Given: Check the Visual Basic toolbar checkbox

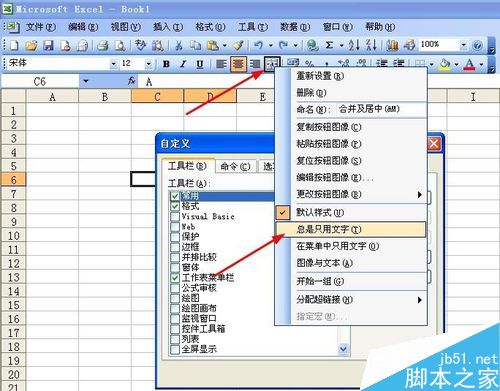Looking at the screenshot, I should tap(175, 217).
